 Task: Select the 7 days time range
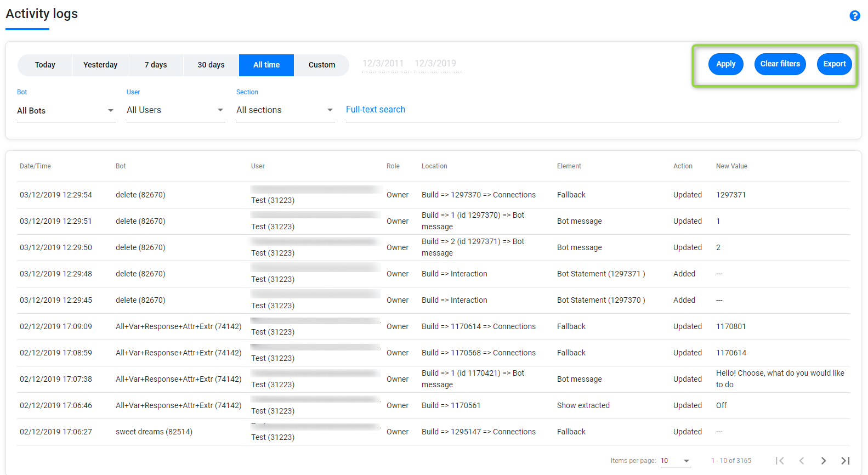tap(156, 65)
